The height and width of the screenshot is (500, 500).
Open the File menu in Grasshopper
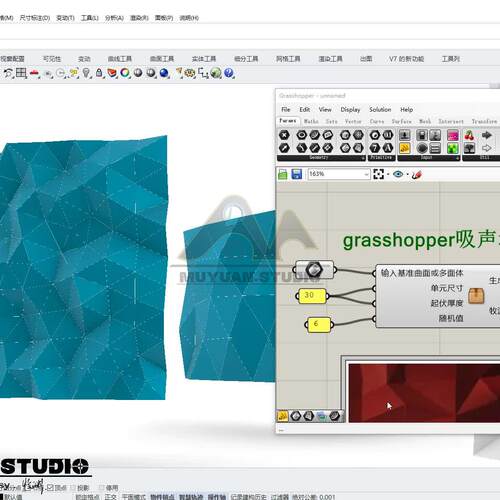(x=286, y=109)
